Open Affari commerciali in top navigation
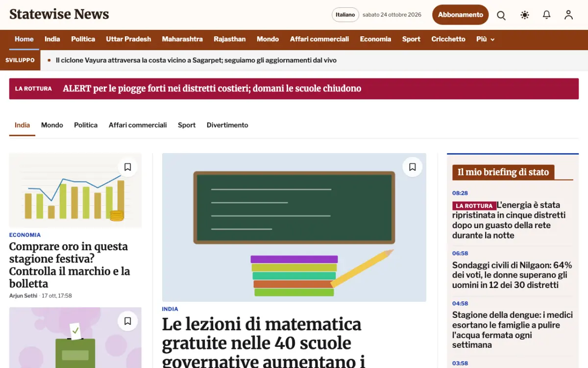588x368 pixels. tap(319, 39)
